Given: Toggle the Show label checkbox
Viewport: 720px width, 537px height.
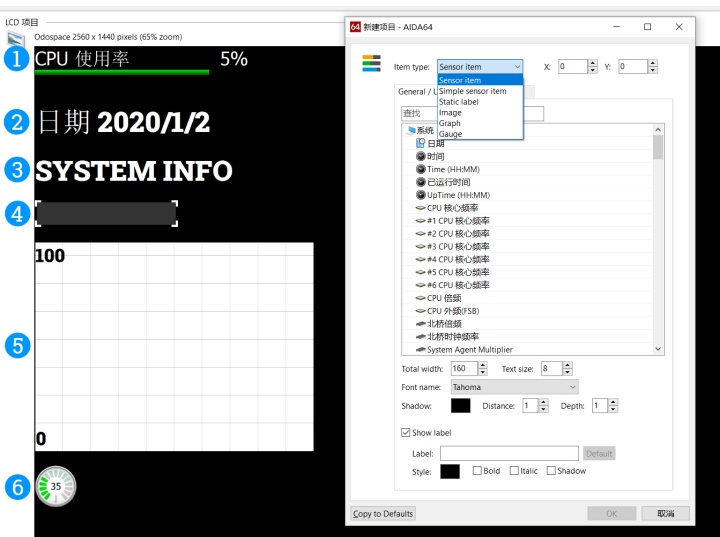Looking at the screenshot, I should pyautogui.click(x=405, y=432).
